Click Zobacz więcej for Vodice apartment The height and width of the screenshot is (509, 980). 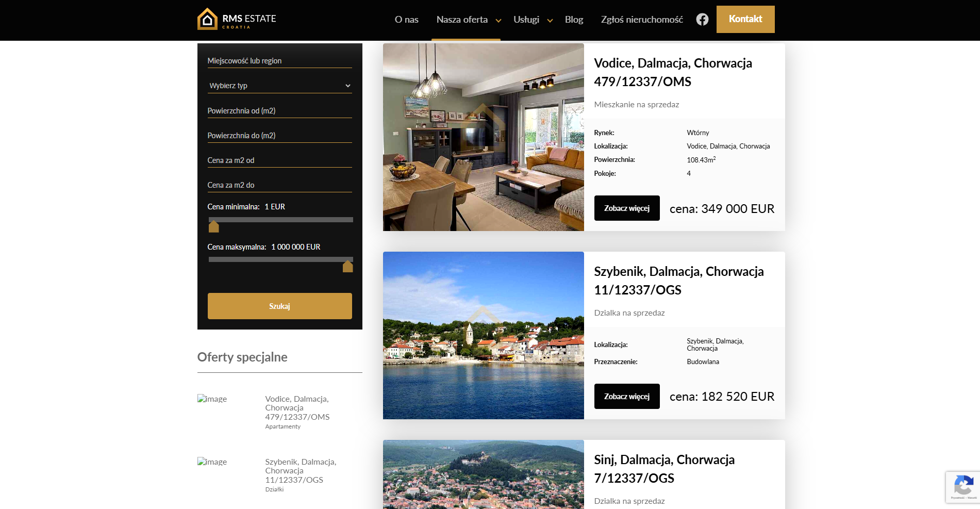[x=627, y=208]
